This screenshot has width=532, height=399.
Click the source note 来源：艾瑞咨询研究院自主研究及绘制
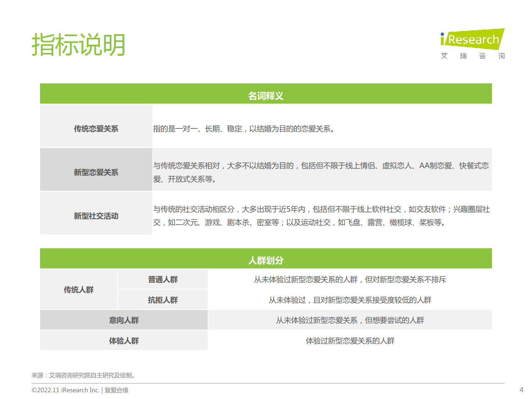point(84,375)
